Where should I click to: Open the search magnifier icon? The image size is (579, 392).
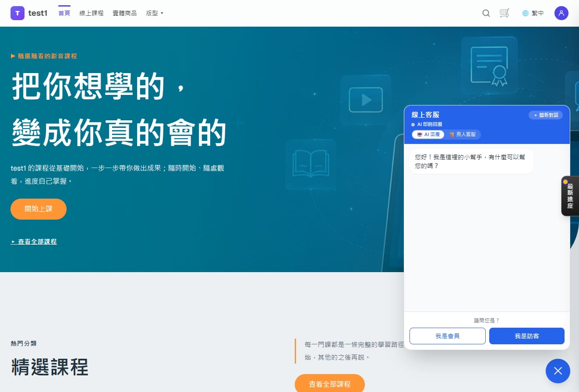coord(486,13)
